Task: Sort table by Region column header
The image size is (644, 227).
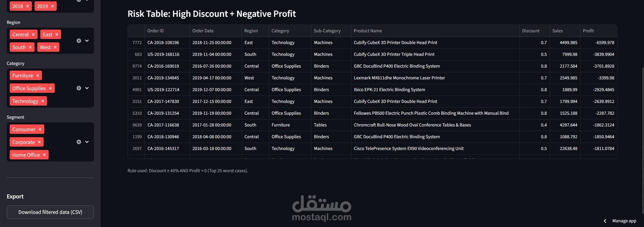Action: pos(255,31)
